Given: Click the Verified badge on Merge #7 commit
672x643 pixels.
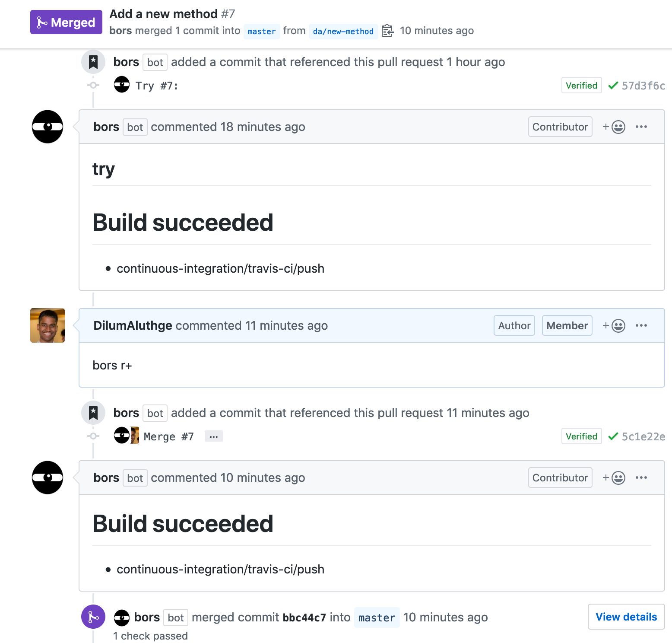Looking at the screenshot, I should (x=581, y=436).
